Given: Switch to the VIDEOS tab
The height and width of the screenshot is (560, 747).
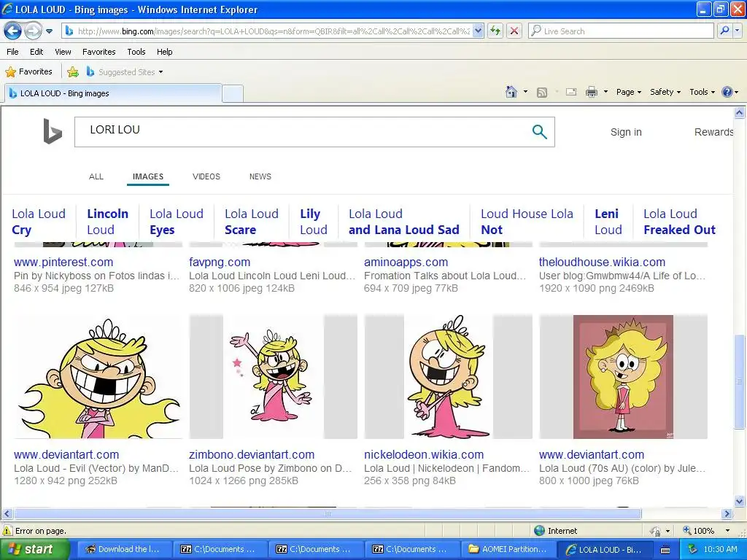Looking at the screenshot, I should pyautogui.click(x=206, y=176).
